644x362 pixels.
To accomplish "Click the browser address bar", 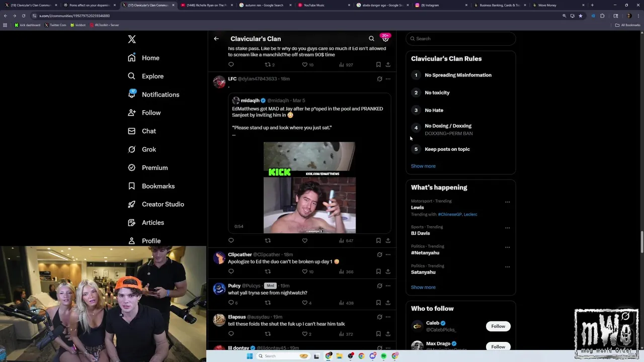I will (x=297, y=16).
